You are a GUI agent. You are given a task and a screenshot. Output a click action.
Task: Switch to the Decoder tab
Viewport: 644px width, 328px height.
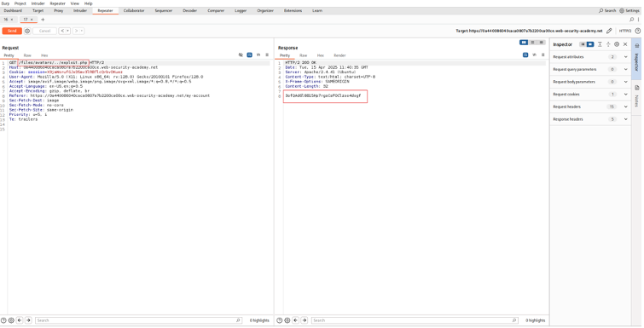(x=189, y=11)
